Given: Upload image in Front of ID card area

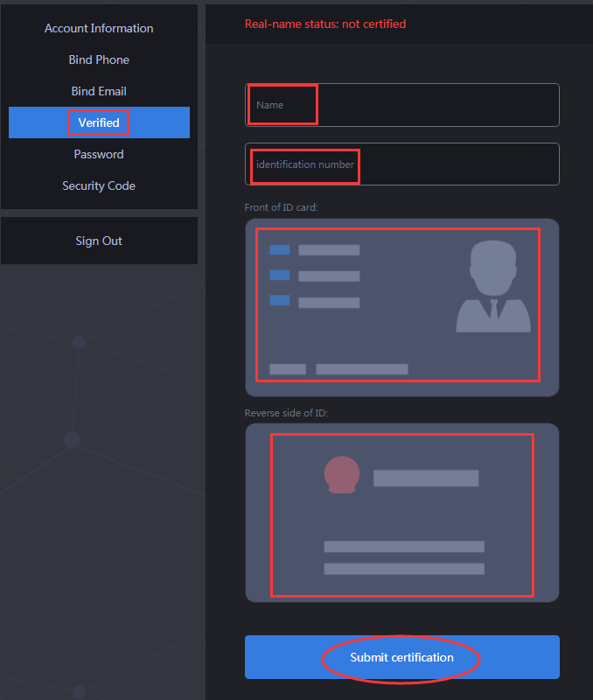Looking at the screenshot, I should [x=401, y=307].
